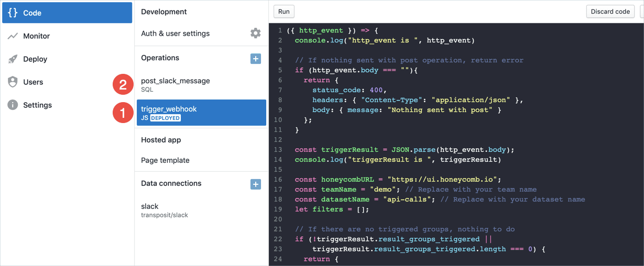The width and height of the screenshot is (644, 266).
Task: Click the red number 2 marker
Action: (123, 84)
